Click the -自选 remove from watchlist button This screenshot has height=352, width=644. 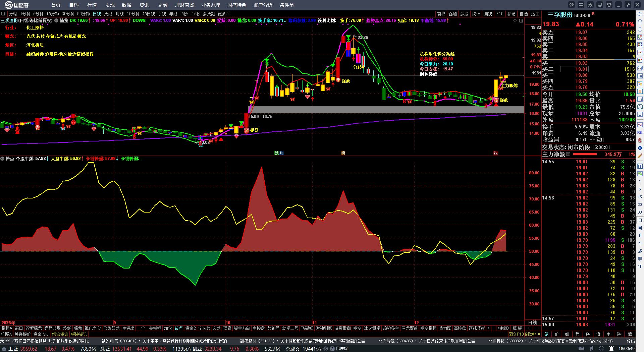pyautogui.click(x=523, y=14)
